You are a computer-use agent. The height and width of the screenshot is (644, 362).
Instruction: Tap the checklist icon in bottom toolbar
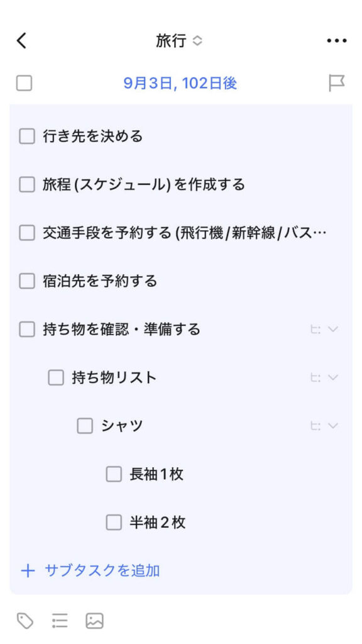coord(60,621)
